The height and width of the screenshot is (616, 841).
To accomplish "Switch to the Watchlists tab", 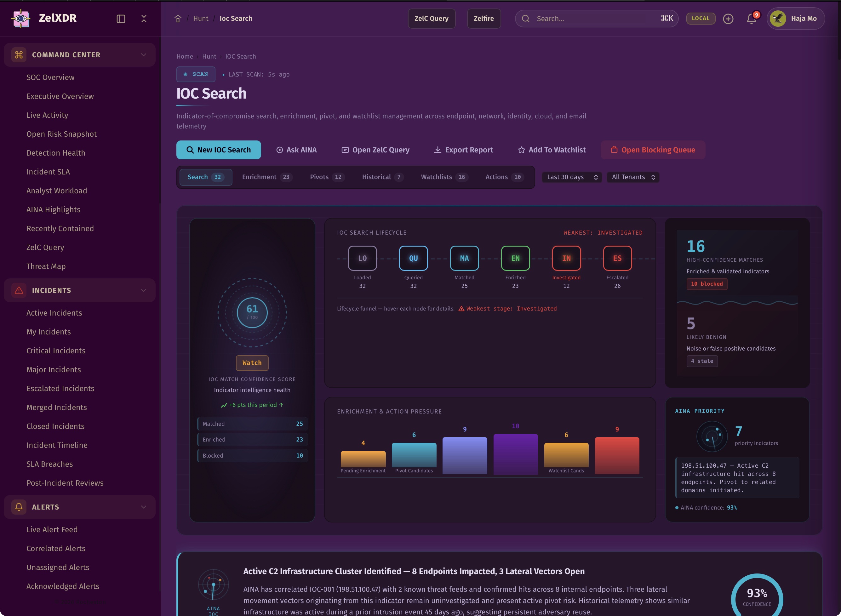I will coord(443,177).
